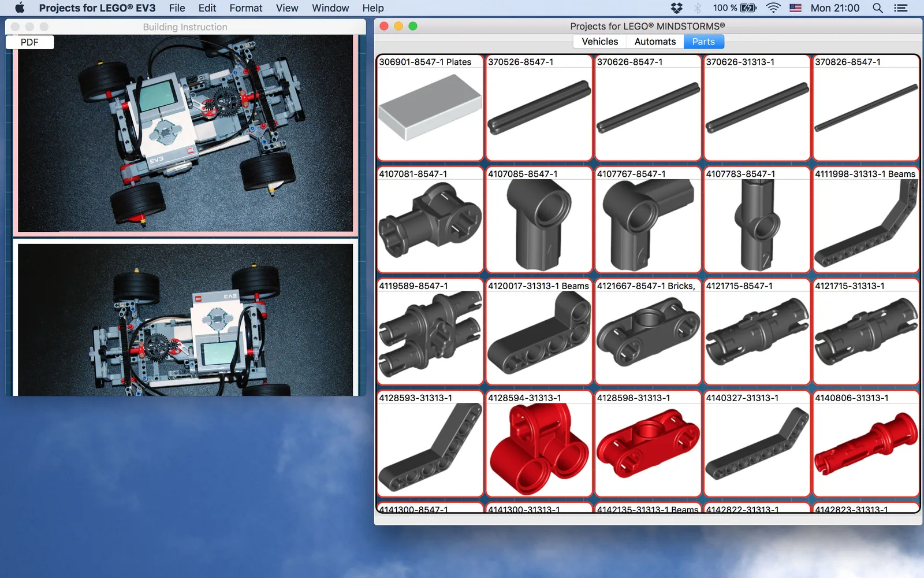Open the Wi-Fi menu

(773, 8)
